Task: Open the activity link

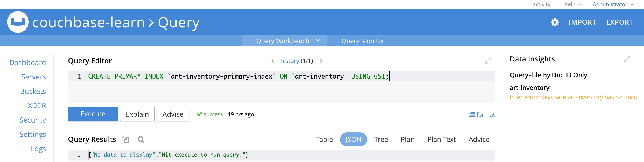Action: tap(542, 4)
